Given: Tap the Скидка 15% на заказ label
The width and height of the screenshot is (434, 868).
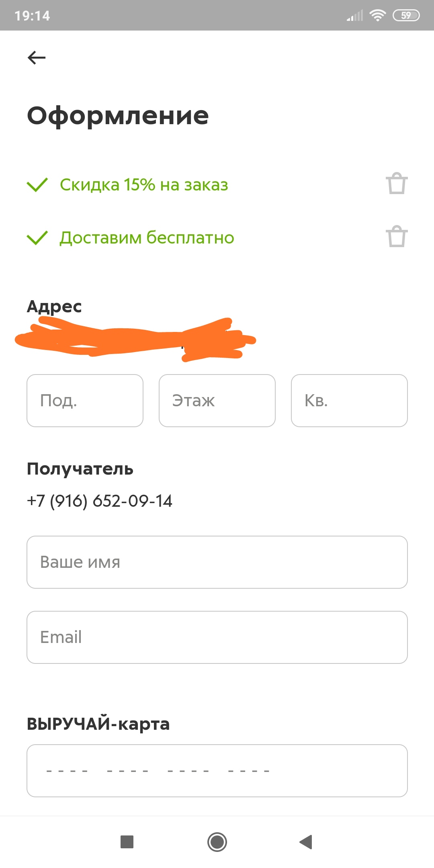Looking at the screenshot, I should pyautogui.click(x=144, y=185).
